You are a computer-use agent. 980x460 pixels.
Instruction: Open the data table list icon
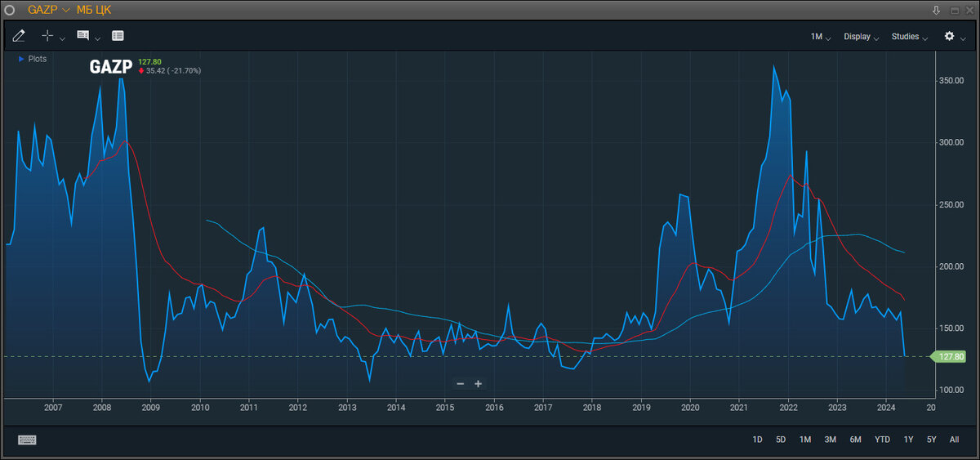click(118, 36)
